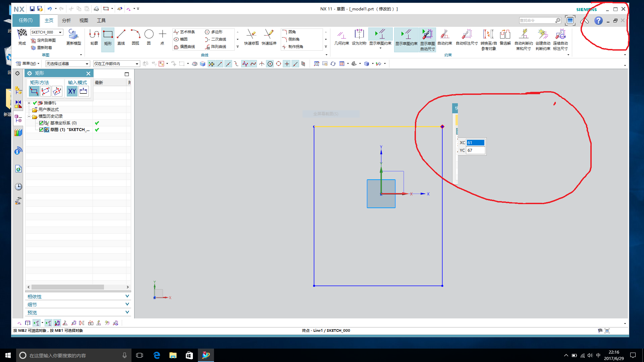Open the 任务(T) task menu

(26, 20)
